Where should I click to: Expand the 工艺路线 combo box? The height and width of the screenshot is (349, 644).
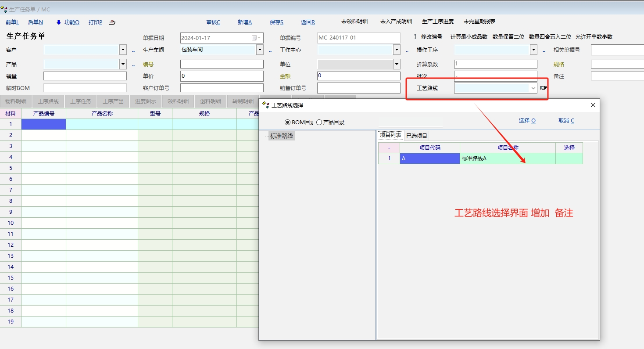[x=533, y=88]
